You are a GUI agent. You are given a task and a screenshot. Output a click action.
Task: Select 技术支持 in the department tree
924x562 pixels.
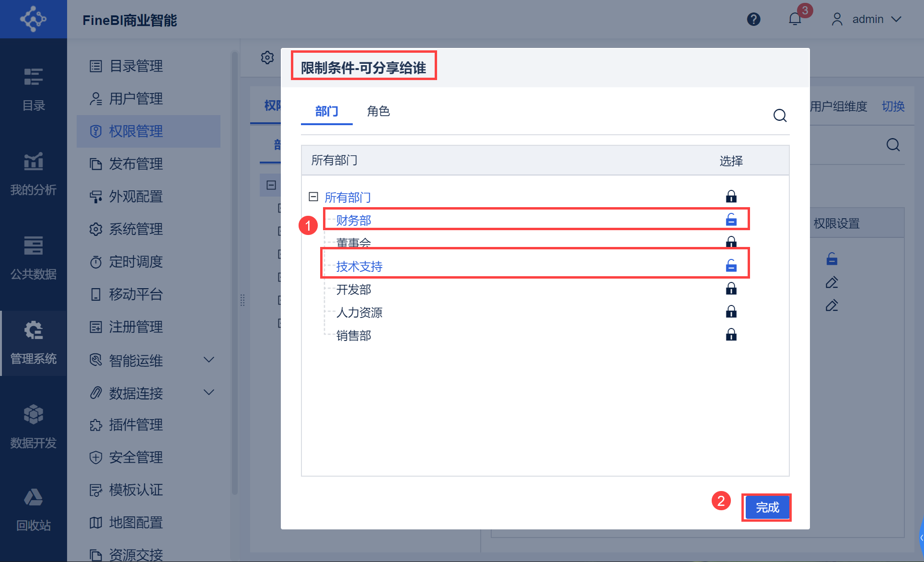tap(359, 266)
